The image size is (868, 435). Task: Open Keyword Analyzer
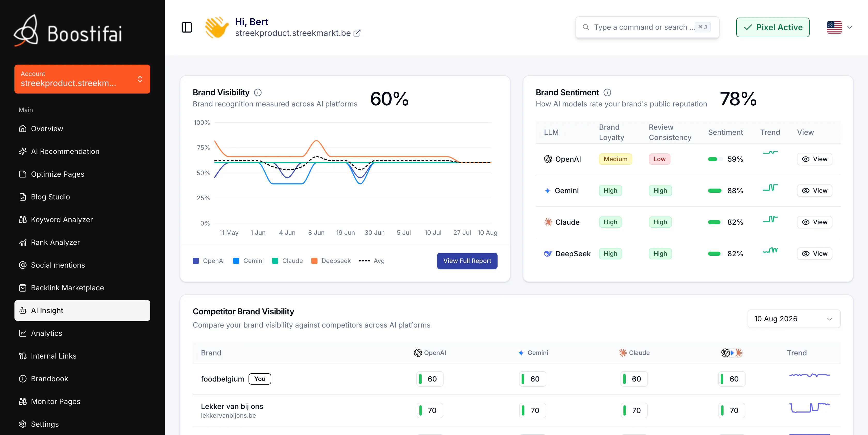click(82, 219)
